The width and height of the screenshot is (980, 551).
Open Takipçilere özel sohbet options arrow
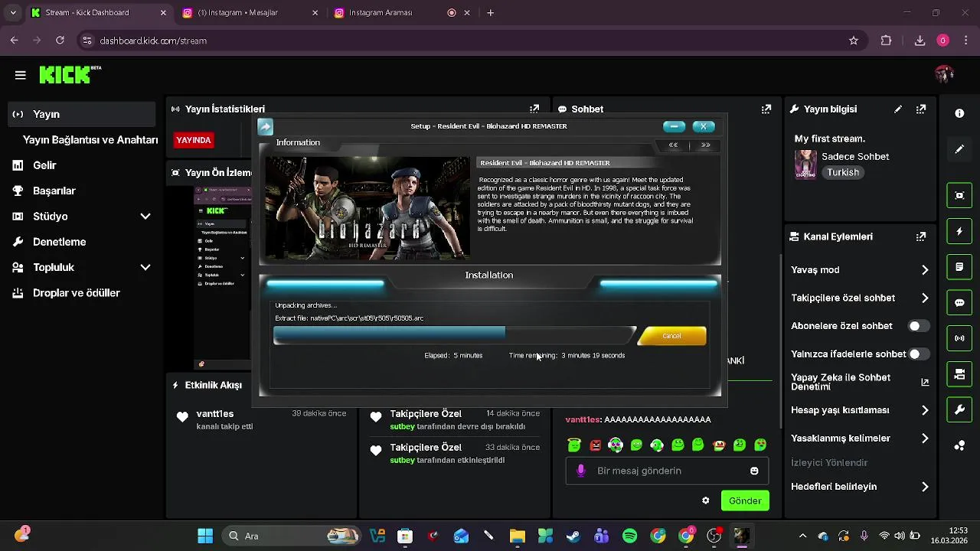(925, 298)
